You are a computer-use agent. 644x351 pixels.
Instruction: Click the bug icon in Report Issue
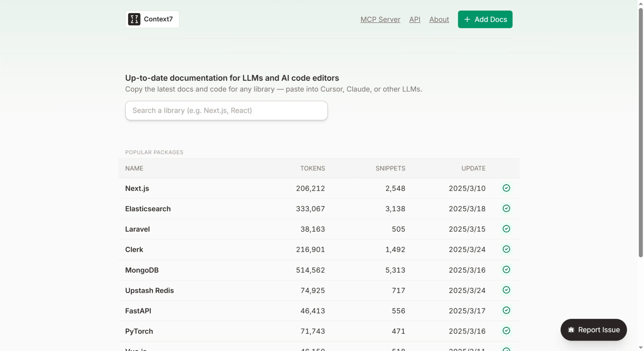point(571,330)
